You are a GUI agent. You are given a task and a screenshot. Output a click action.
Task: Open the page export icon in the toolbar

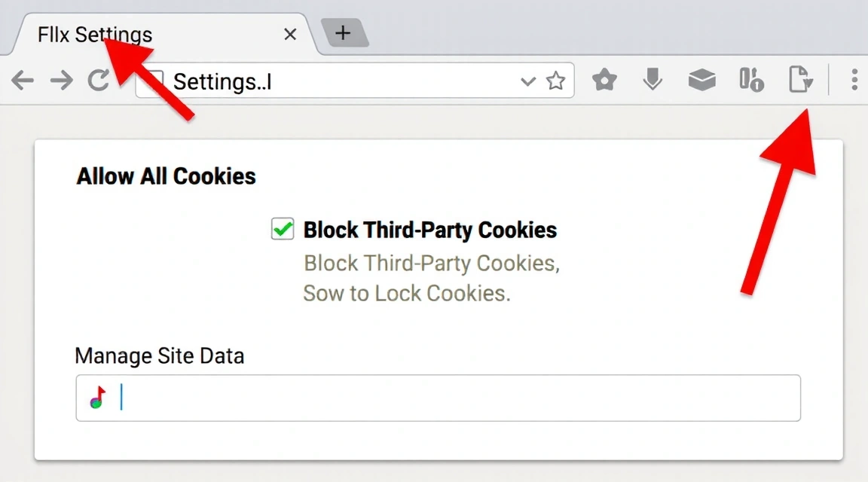pyautogui.click(x=801, y=80)
